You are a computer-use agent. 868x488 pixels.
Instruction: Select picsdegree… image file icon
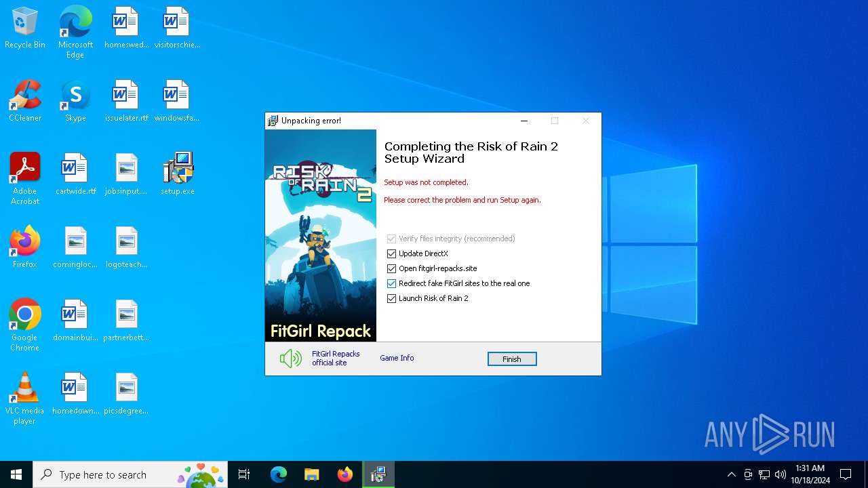point(126,394)
